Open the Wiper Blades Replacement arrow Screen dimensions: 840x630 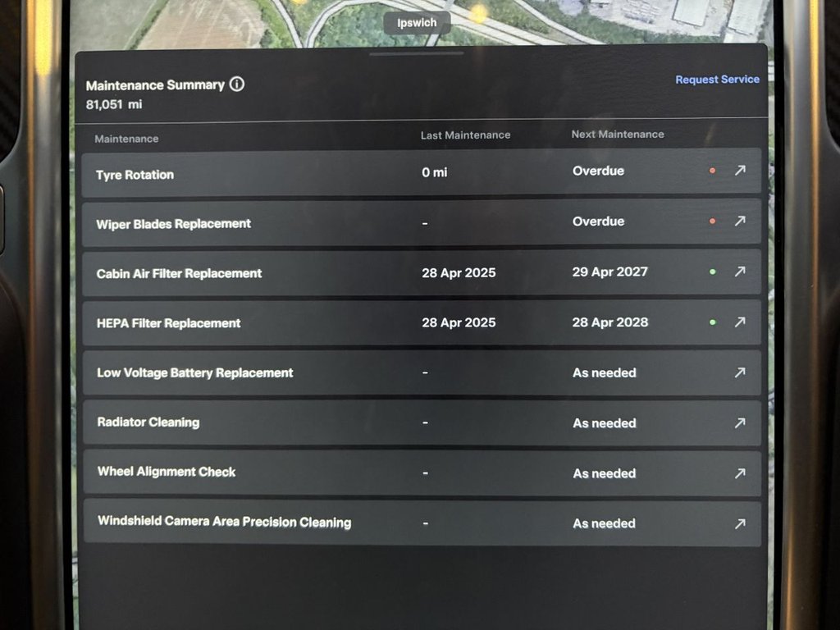point(740,221)
